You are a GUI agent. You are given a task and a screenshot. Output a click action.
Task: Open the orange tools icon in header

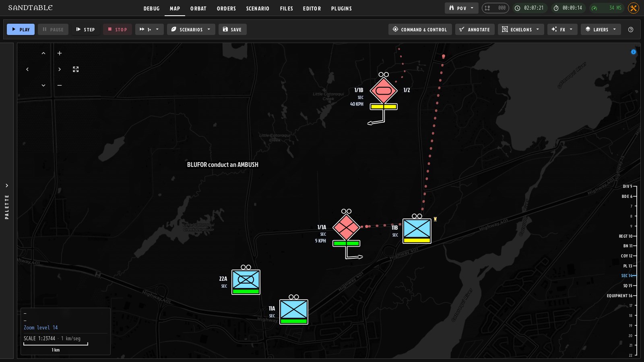point(634,8)
